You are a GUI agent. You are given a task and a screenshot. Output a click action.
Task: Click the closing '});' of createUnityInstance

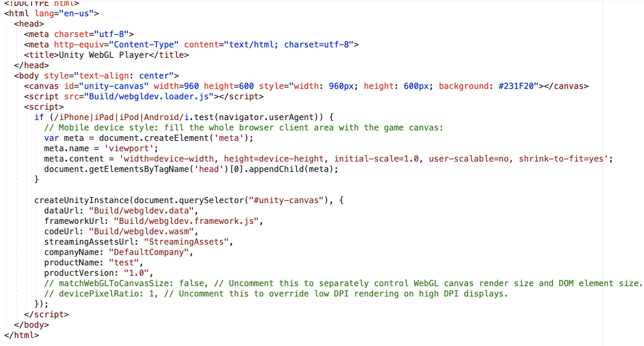click(x=42, y=304)
